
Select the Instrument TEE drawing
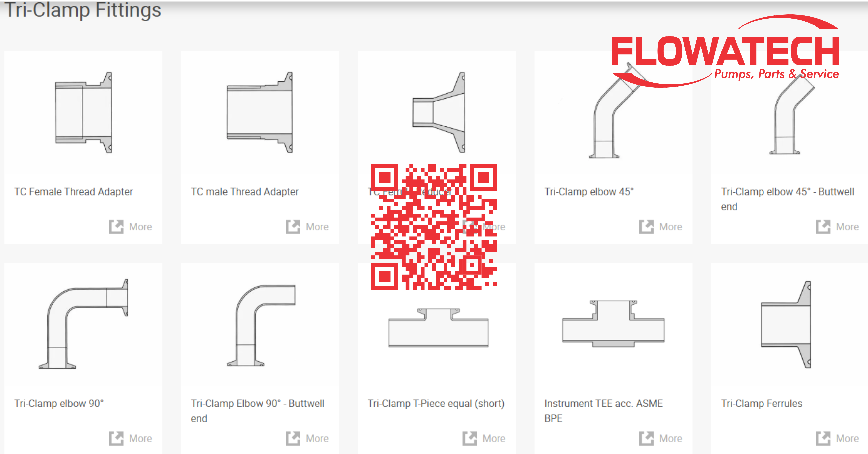(x=613, y=324)
